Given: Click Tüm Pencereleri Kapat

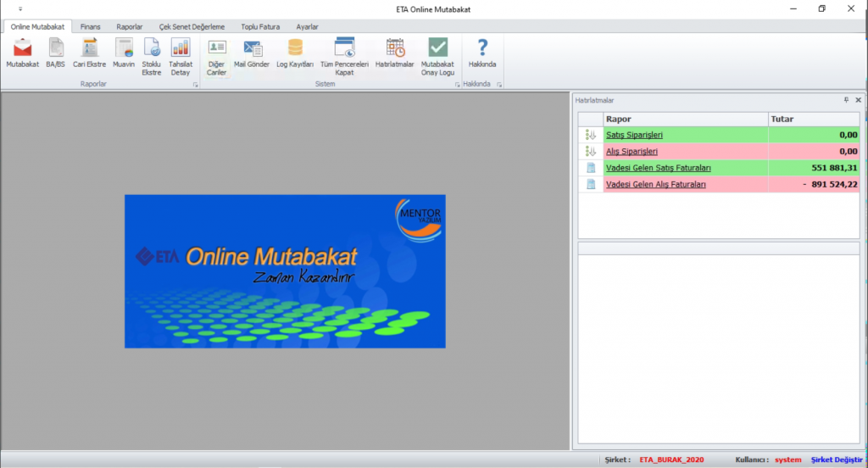Looking at the screenshot, I should click(x=344, y=57).
